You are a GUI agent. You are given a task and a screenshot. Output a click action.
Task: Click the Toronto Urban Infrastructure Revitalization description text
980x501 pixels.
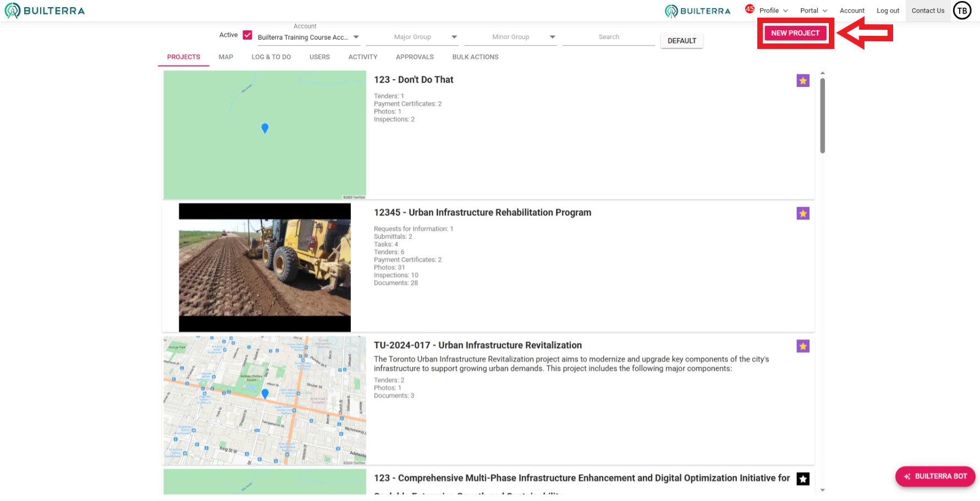click(571, 364)
